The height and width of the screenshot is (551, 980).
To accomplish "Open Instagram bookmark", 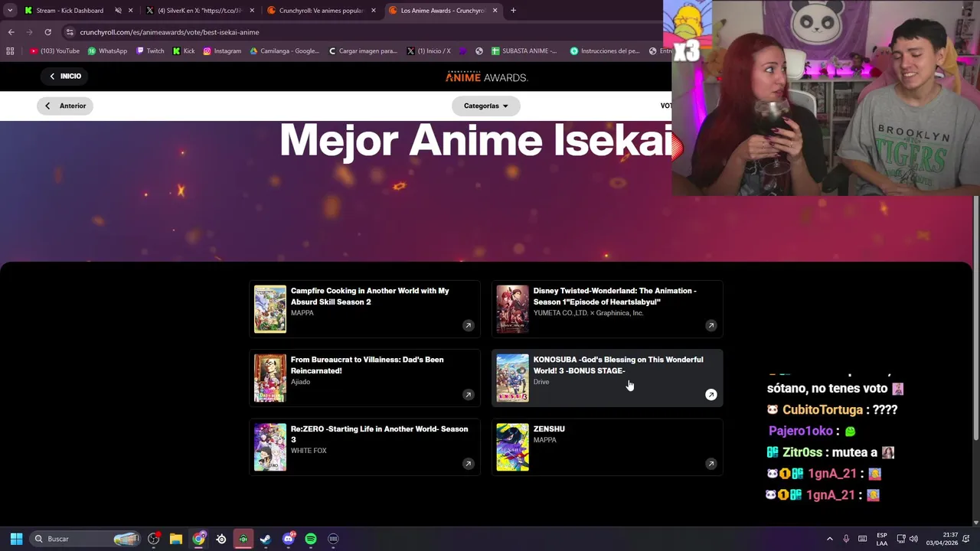I will pos(222,51).
